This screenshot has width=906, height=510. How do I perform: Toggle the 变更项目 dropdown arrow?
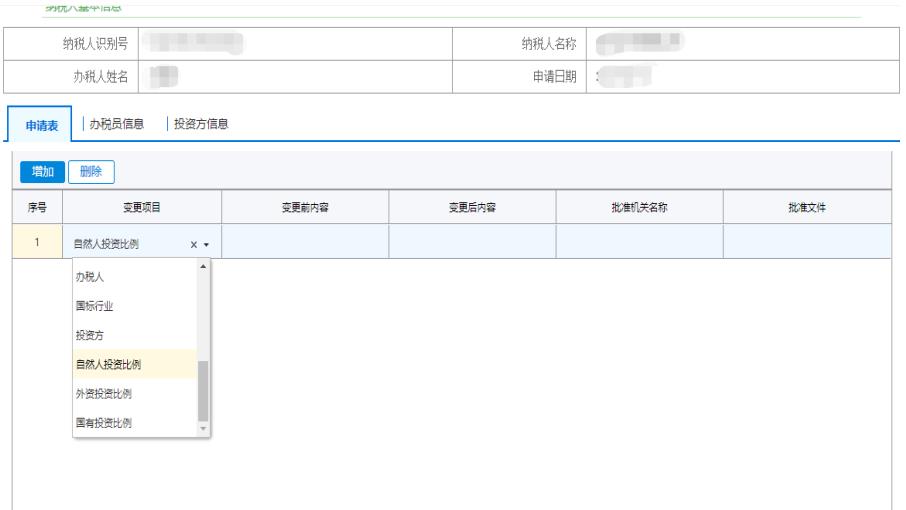(206, 244)
